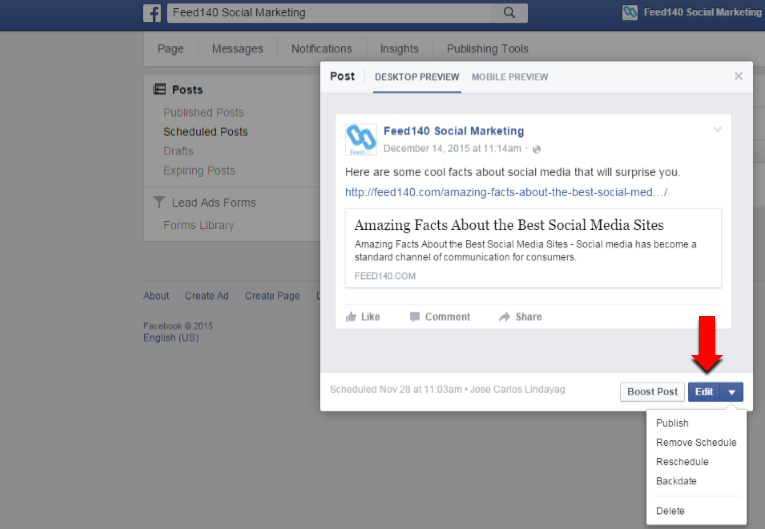The height and width of the screenshot is (529, 765).
Task: Click the article description snippet text
Action: pos(525,250)
